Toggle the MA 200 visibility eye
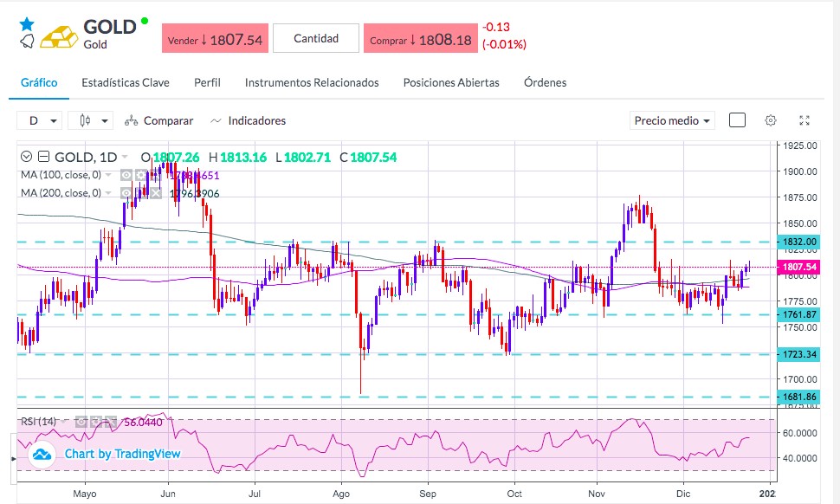 pos(126,193)
